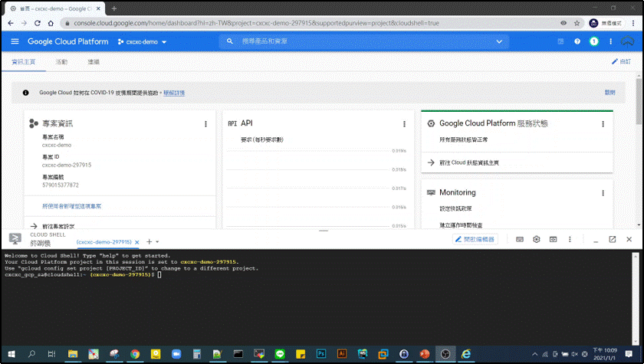Click the Cloud Shell web preview icon
Viewport: 644px width, 364px height.
(x=552, y=240)
